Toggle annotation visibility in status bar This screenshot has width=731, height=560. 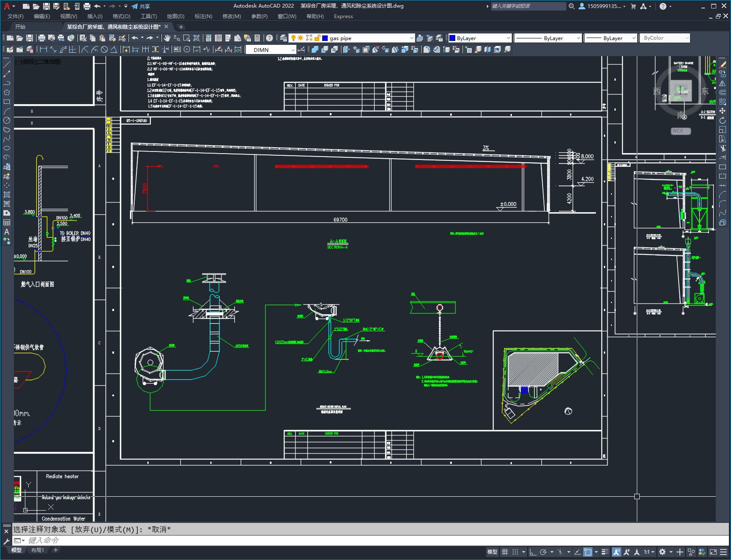[x=616, y=552]
